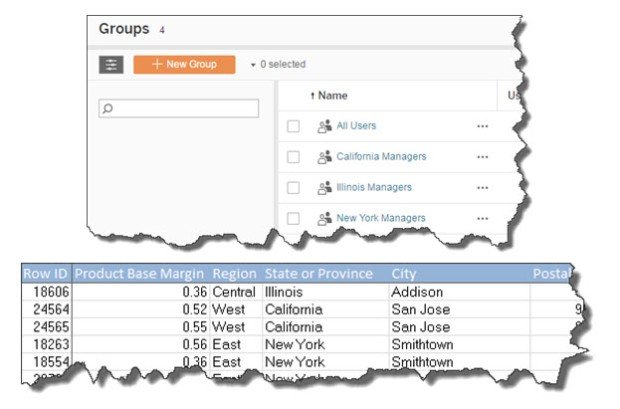Click the Illinois Managers group icon
The height and width of the screenshot is (409, 620).
click(x=324, y=187)
